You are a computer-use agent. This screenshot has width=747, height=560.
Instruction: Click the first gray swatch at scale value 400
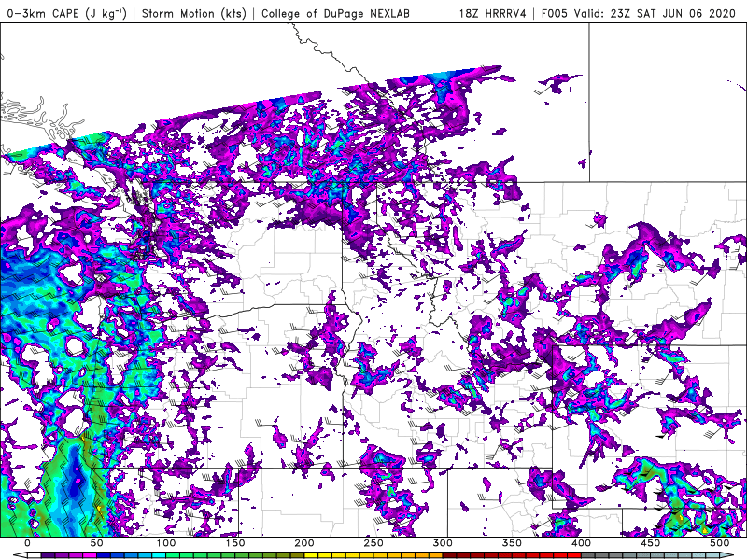point(588,554)
